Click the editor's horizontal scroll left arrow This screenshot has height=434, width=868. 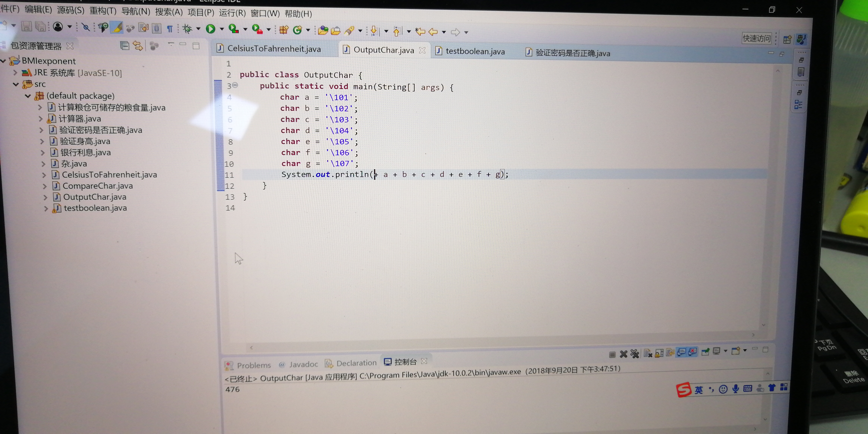(251, 347)
